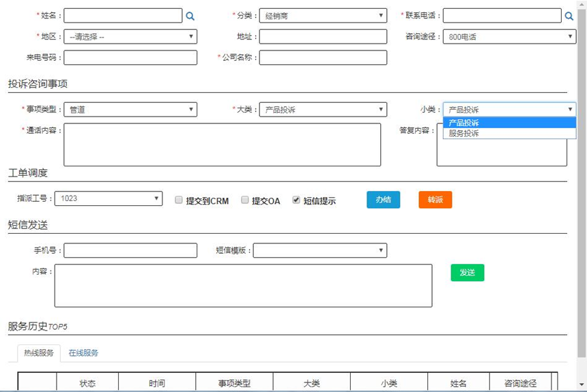Uncheck the 短信提示 checkbox
Image resolution: width=587 pixels, height=392 pixels.
(x=296, y=200)
